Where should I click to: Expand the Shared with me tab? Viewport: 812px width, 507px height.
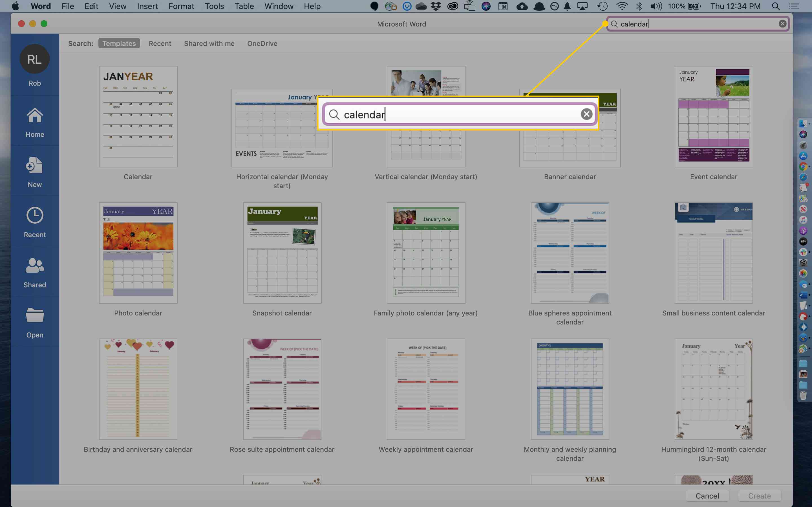click(x=209, y=43)
